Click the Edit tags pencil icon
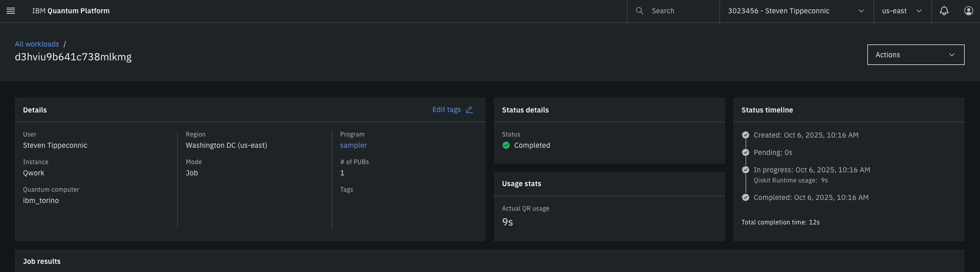This screenshot has height=272, width=980. (x=469, y=110)
